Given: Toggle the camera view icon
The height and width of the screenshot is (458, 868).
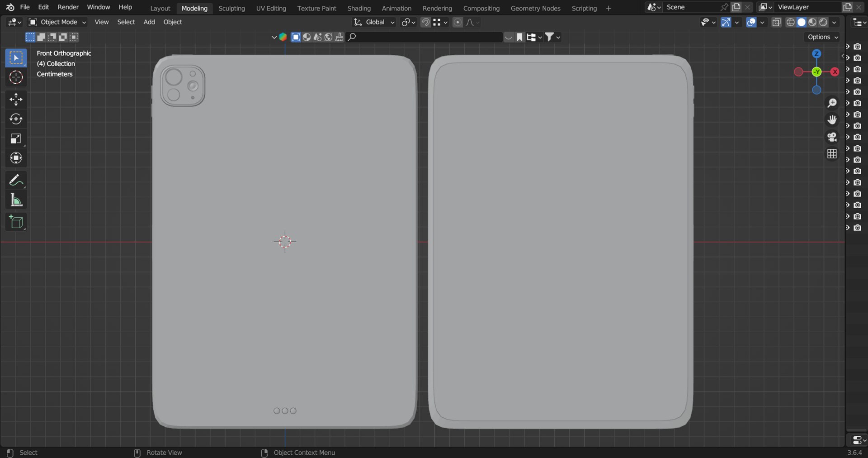Looking at the screenshot, I should point(832,137).
